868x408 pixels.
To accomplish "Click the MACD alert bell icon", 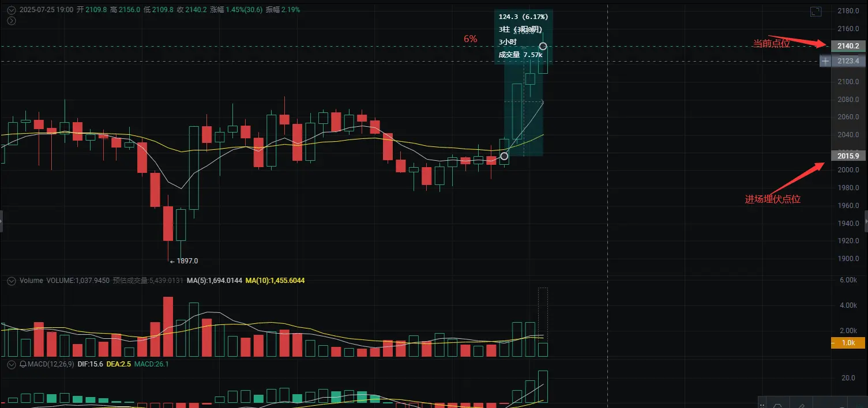I will point(23,364).
